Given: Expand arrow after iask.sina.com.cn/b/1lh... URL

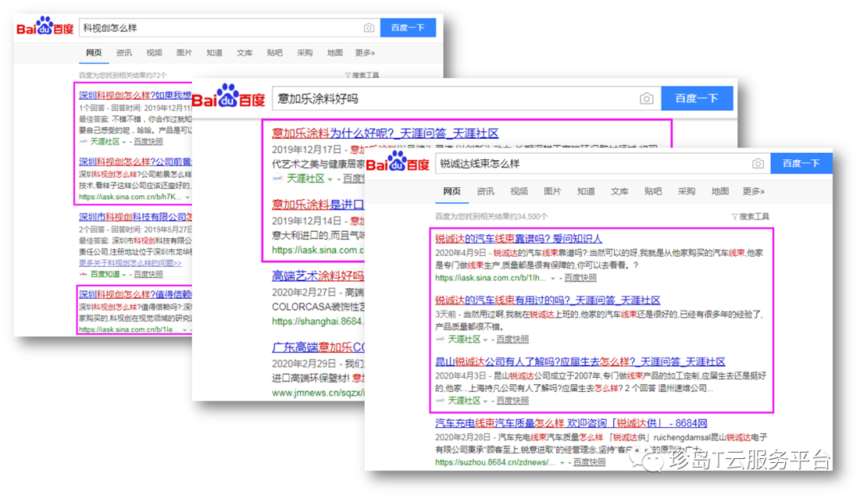Looking at the screenshot, I should pos(553,279).
